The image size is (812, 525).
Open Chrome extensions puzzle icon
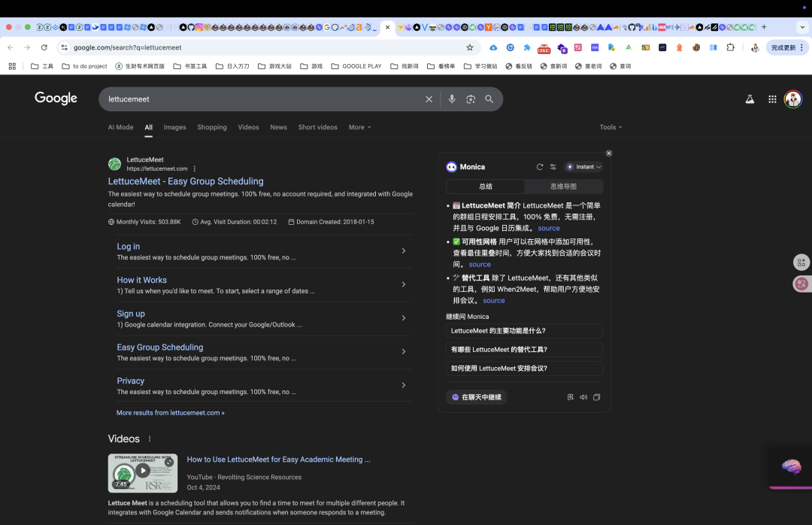pos(730,47)
